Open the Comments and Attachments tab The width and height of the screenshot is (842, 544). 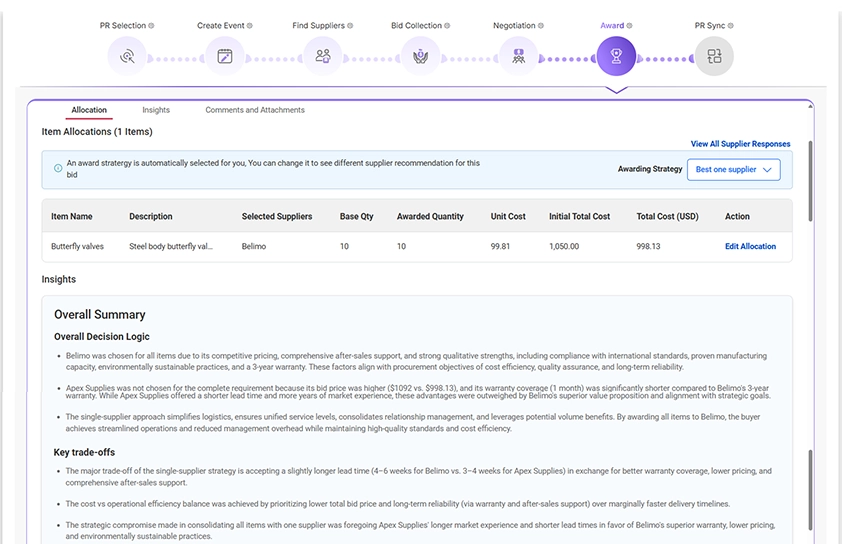[255, 110]
